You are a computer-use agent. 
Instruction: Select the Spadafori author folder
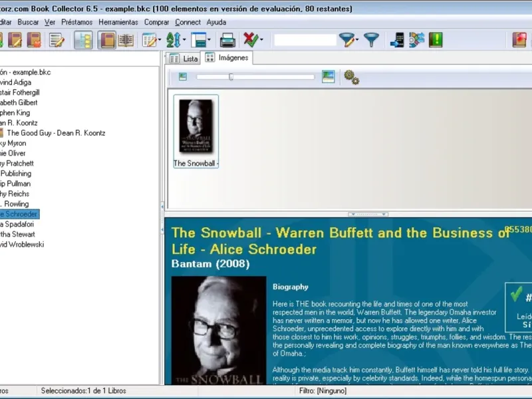pos(17,224)
